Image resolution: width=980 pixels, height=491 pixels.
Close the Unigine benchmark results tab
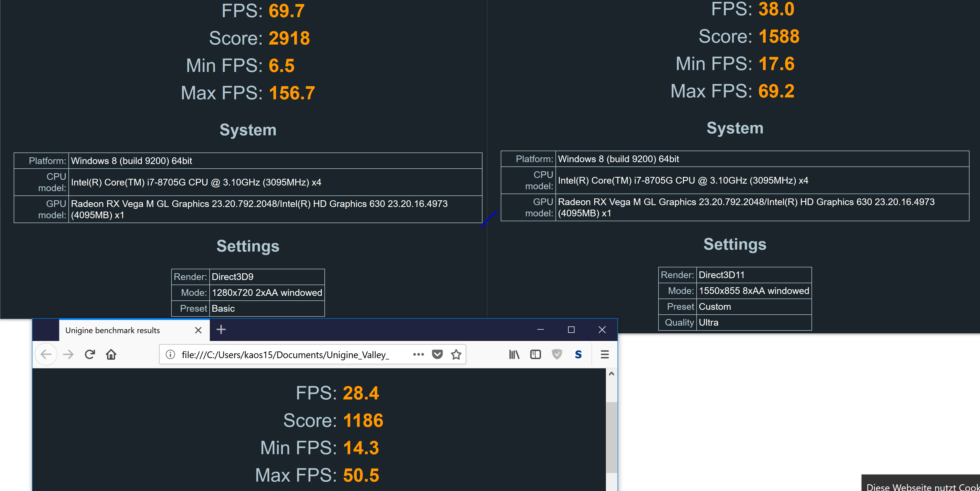(198, 330)
